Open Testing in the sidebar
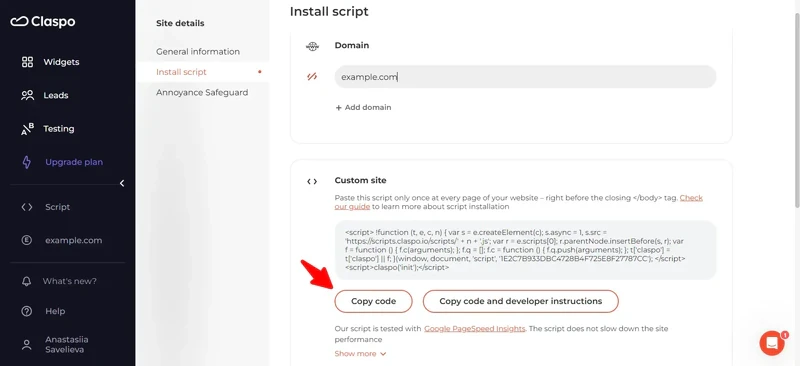Screen dimensions: 800x366 59,129
